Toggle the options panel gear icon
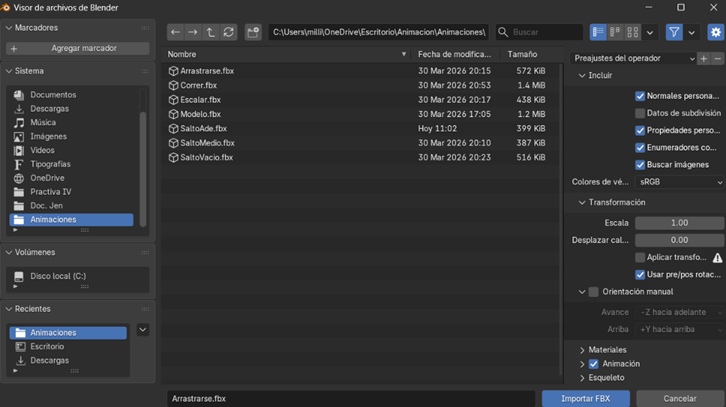Screen dimensions: 726x407 pos(716,32)
